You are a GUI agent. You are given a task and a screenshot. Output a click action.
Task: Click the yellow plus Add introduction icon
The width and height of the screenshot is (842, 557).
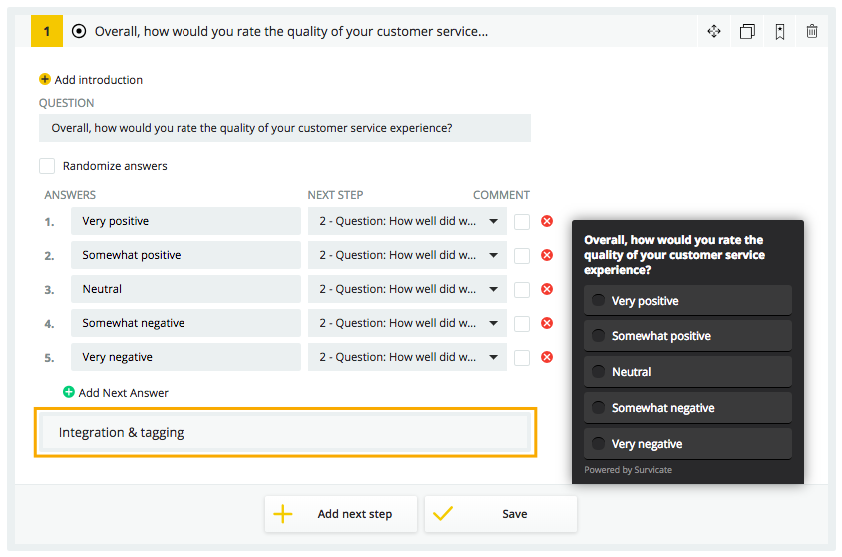click(45, 79)
